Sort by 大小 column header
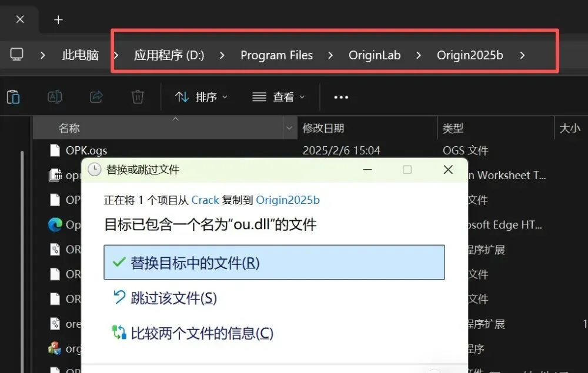The image size is (588, 373). [570, 128]
